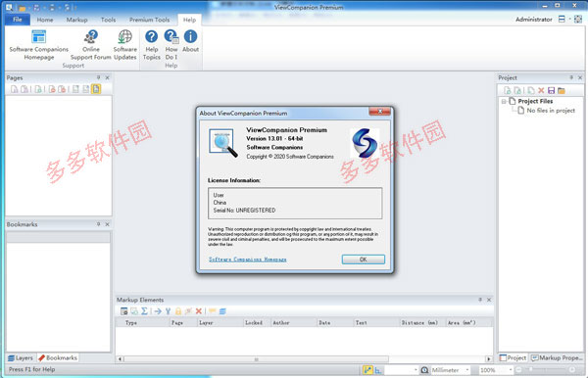Click the filter funnel icon in Markup Elements
Screen dimensions: 588x378
[168, 311]
